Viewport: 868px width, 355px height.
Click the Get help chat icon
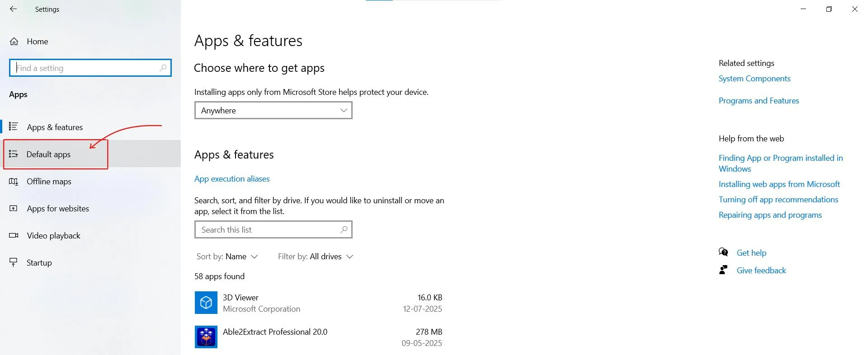click(723, 252)
